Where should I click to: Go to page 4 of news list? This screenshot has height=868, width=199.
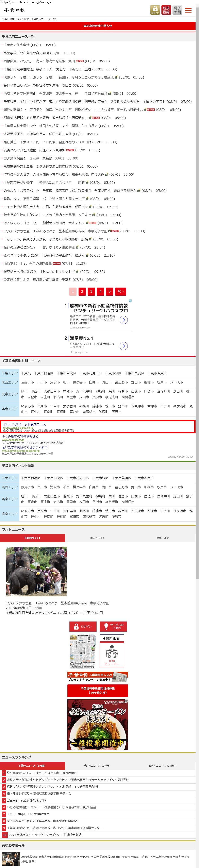(x=100, y=291)
